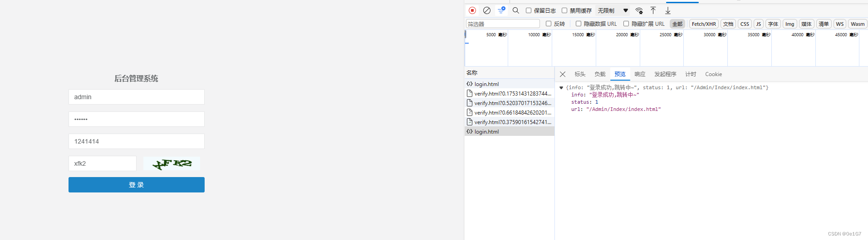Filter requests by Img
Screen dimensions: 868x240
(x=790, y=24)
